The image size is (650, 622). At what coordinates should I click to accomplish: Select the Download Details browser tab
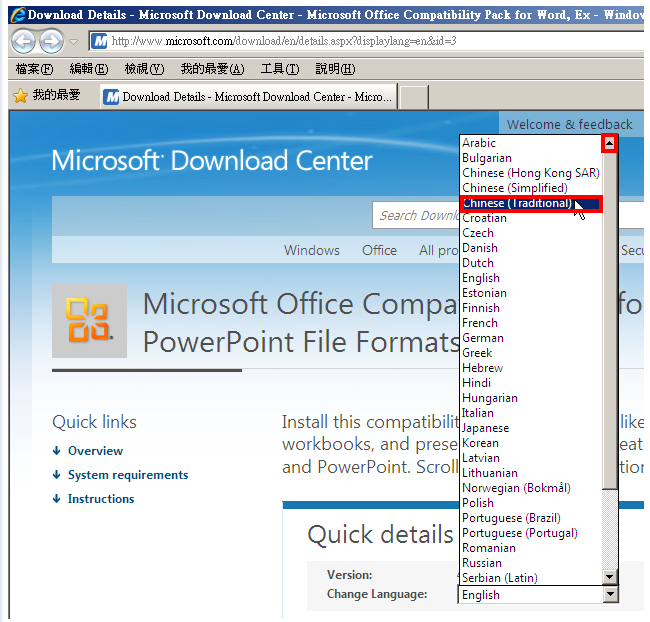pyautogui.click(x=248, y=97)
